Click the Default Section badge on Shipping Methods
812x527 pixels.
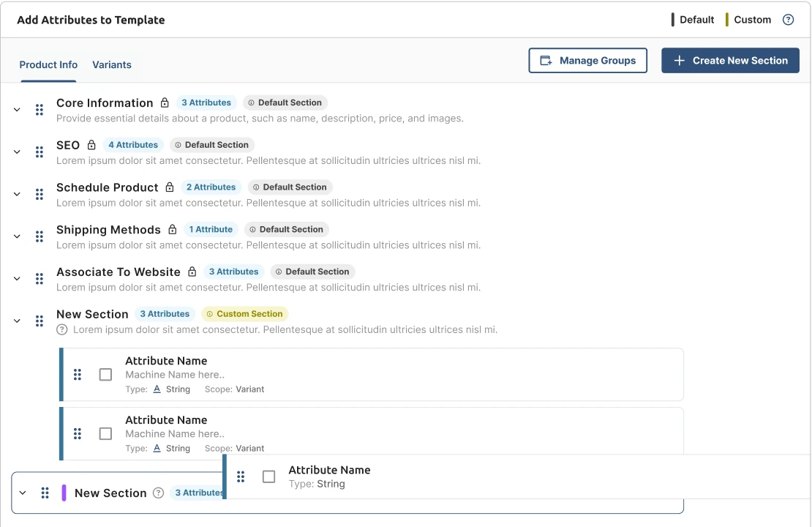point(286,229)
